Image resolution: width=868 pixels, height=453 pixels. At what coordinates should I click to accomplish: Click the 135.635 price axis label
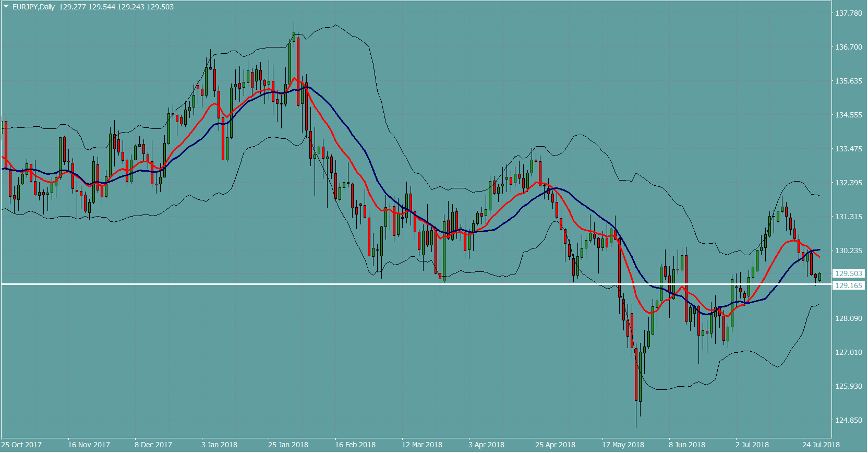pyautogui.click(x=849, y=81)
